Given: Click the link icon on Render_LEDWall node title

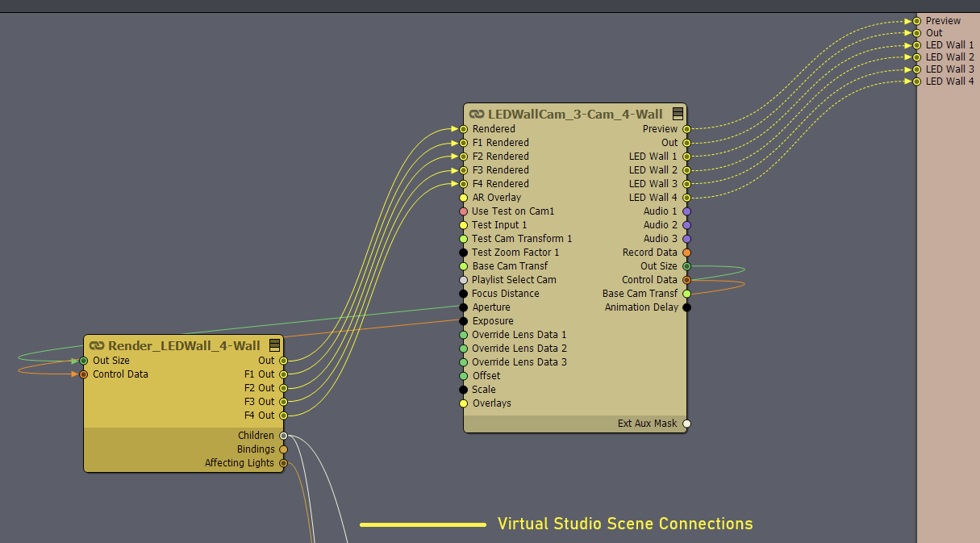Looking at the screenshot, I should tap(98, 346).
